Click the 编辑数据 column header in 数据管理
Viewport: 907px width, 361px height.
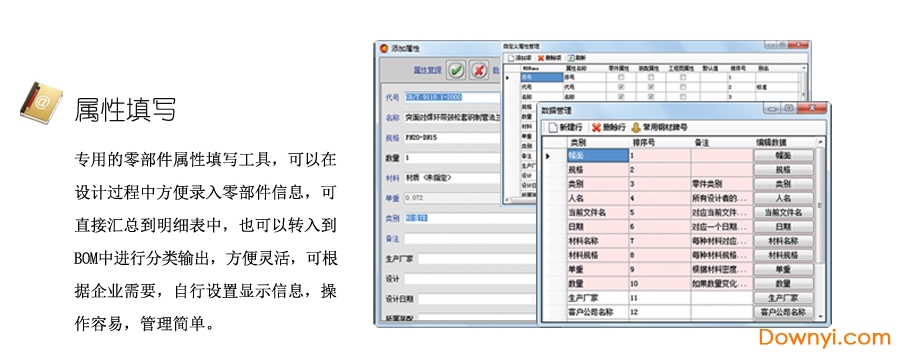point(784,142)
